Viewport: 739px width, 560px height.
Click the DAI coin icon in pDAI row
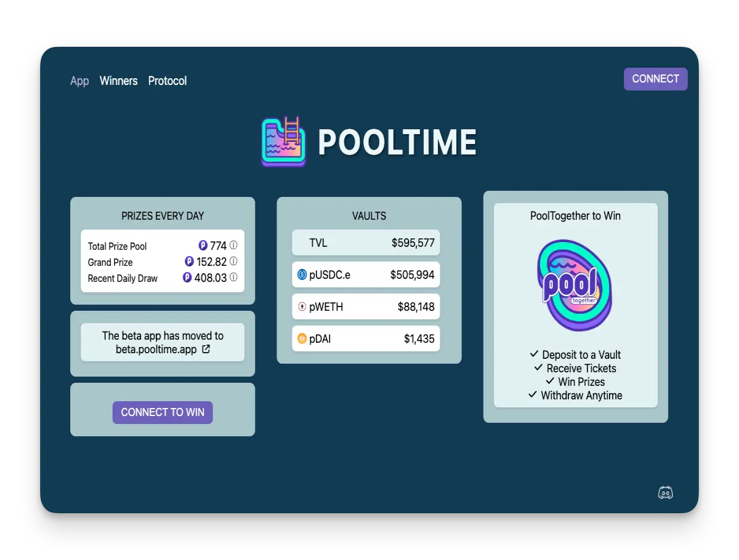point(302,338)
